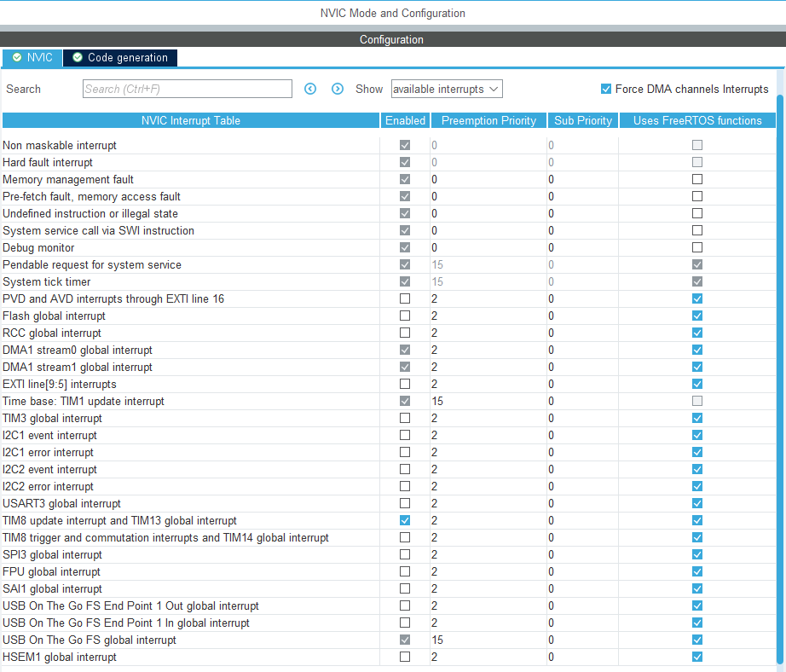This screenshot has height=672, width=786.
Task: Open the Show available interrupts dropdown
Action: click(x=447, y=89)
